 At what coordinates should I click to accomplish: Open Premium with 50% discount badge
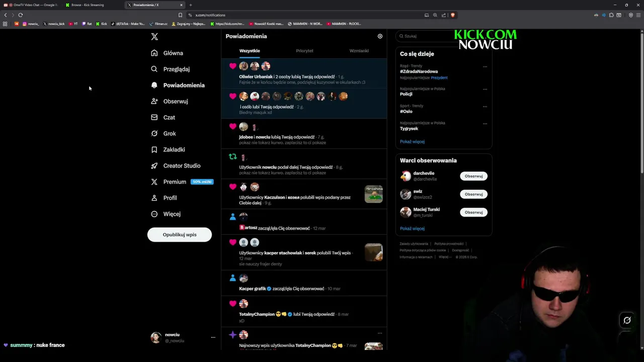[x=182, y=182]
